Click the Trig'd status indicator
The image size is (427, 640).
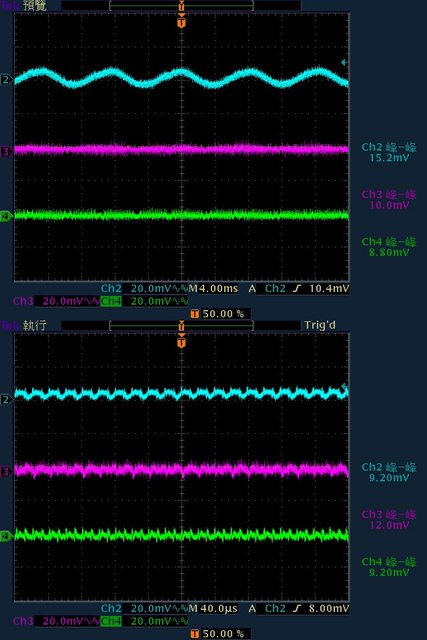coord(320,325)
